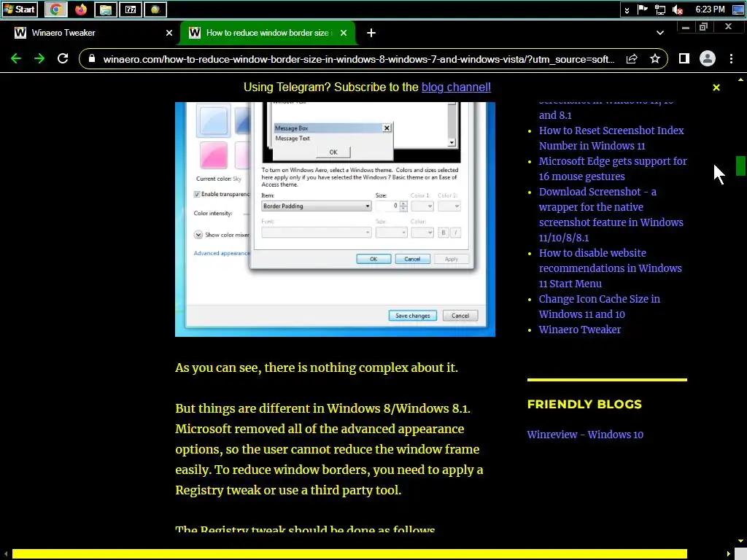Open Download Screenshot wrapper link

[x=611, y=215]
